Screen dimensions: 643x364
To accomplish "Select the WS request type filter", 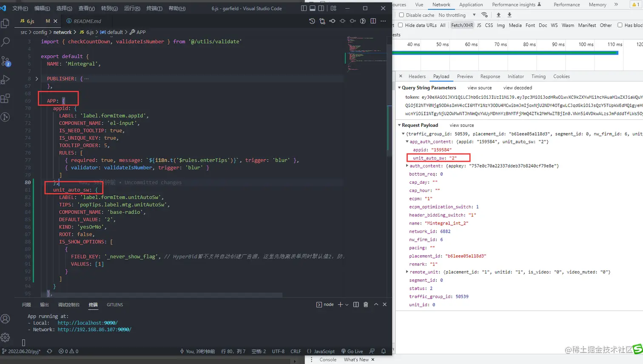I will 554,25.
